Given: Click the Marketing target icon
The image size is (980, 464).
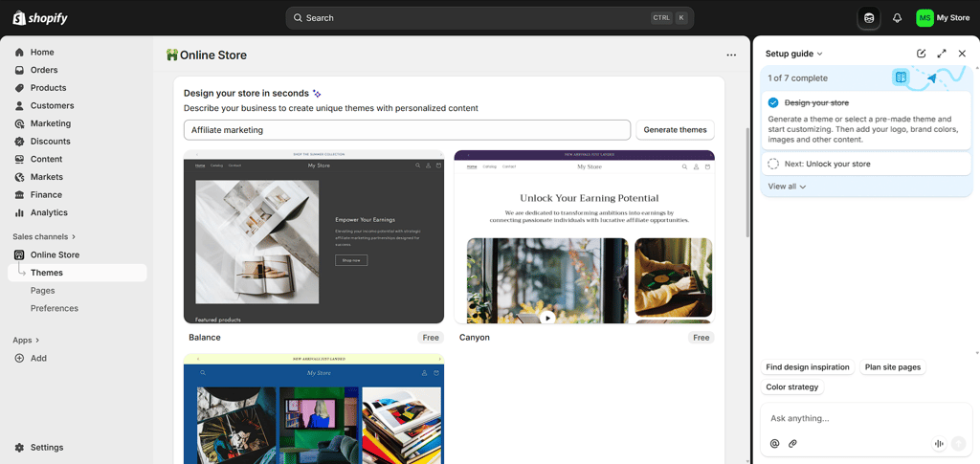Looking at the screenshot, I should [19, 123].
